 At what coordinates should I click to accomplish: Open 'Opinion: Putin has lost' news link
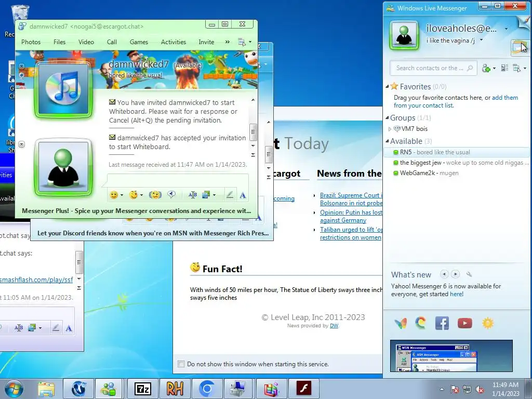point(351,216)
